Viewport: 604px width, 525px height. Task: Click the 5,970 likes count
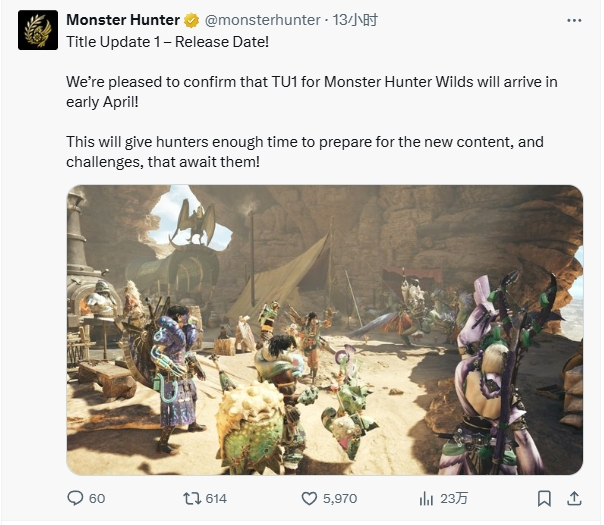point(340,498)
